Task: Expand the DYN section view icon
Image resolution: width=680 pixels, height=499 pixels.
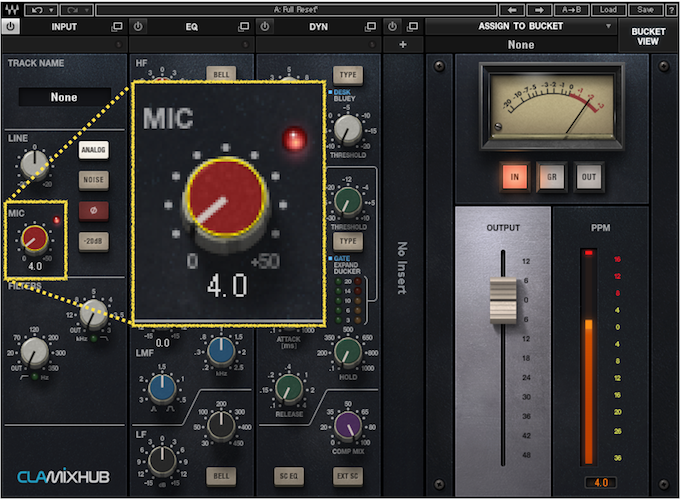Action: (370, 27)
